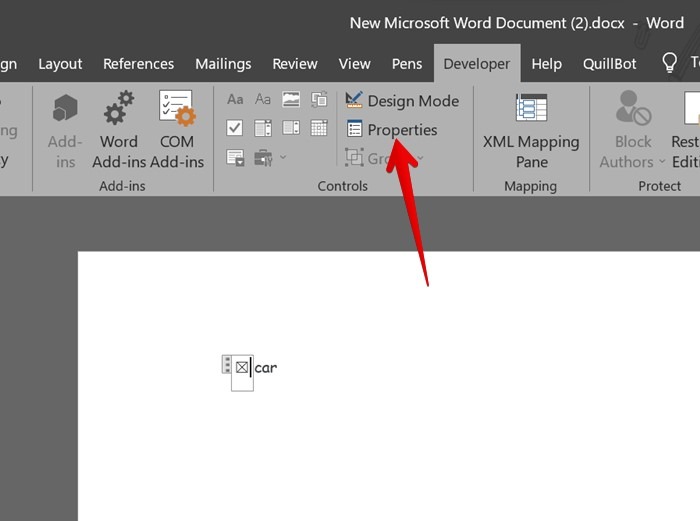
Task: Switch to View tab
Action: [354, 64]
